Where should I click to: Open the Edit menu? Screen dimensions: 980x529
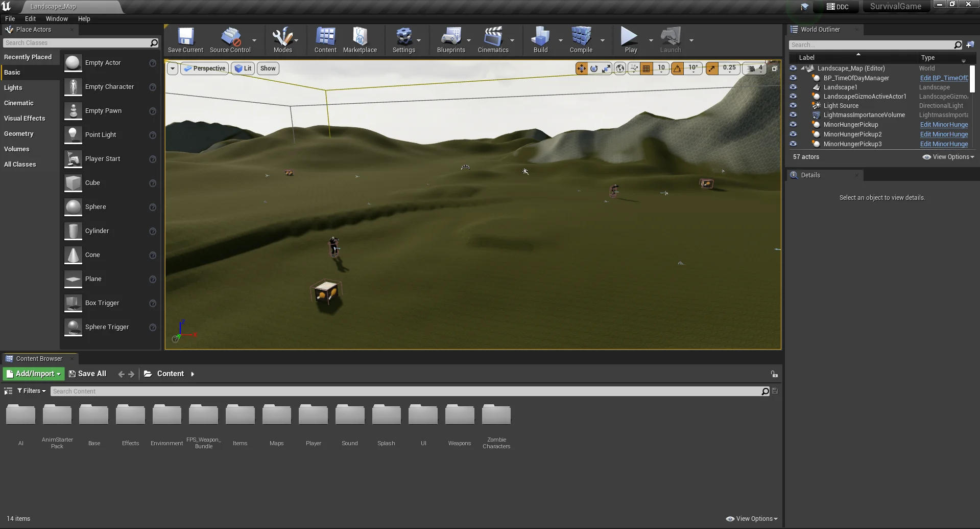(x=30, y=18)
